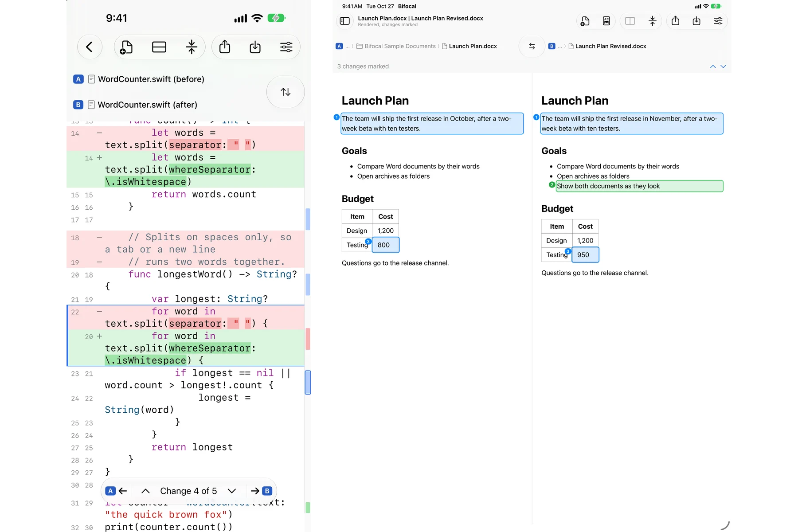Click the red change marker in iPhone minimap
The image size is (798, 532).
[x=308, y=339]
